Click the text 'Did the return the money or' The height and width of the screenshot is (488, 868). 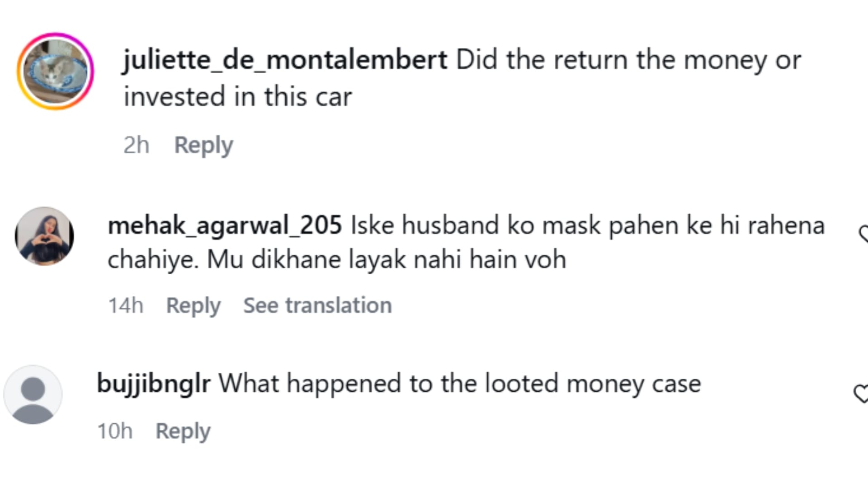point(628,60)
